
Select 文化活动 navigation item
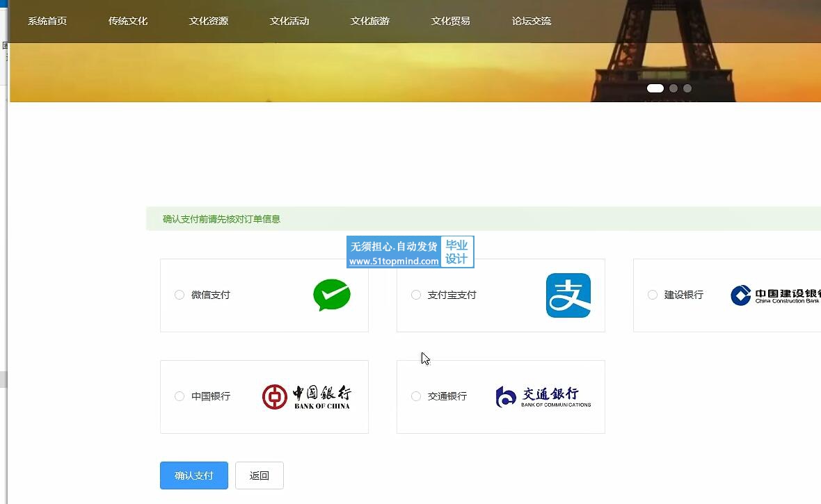[x=289, y=21]
